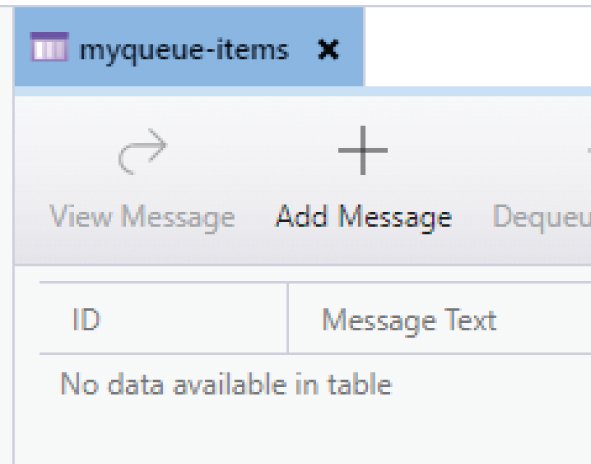Click light blue strip beneath the tab bar
Viewport: 591px width, 464px height.
pos(302,91)
